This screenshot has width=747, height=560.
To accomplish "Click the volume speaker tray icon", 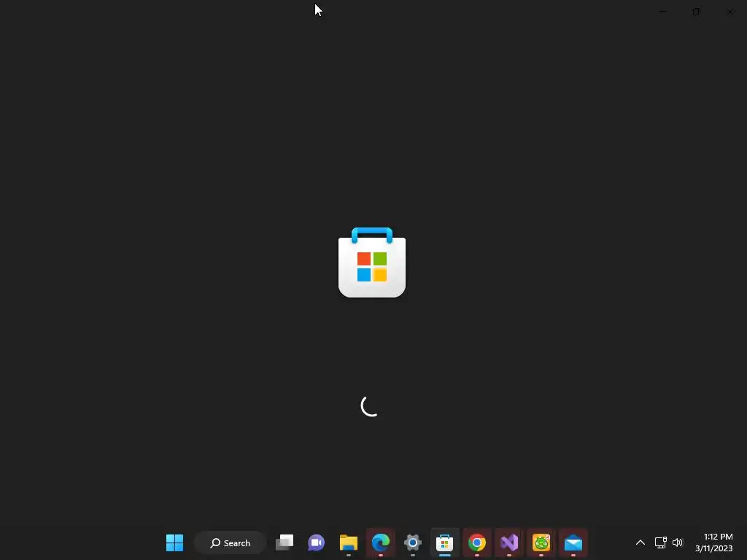I will pyautogui.click(x=678, y=542).
